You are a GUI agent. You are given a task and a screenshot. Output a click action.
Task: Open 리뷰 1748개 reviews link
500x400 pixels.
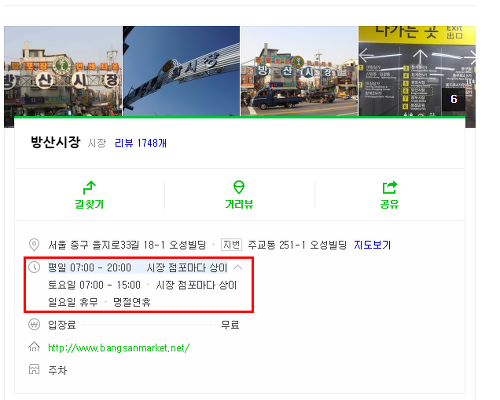pos(140,143)
